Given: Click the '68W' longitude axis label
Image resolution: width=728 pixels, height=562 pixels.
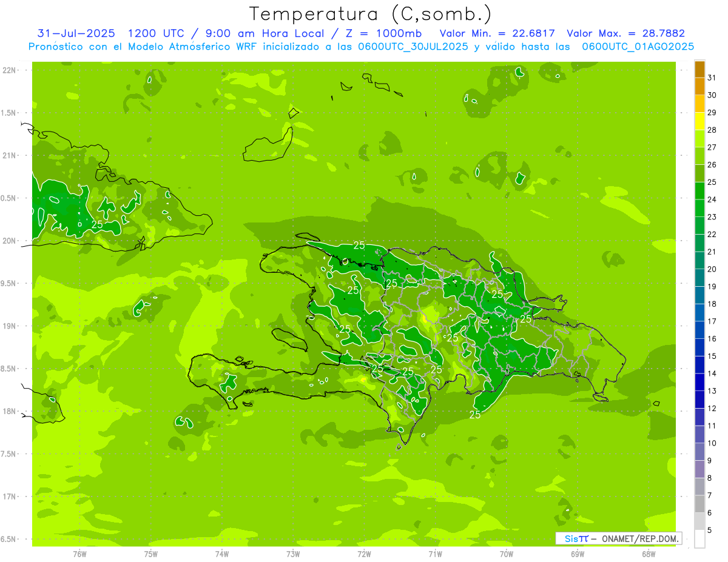Looking at the screenshot, I should (649, 554).
